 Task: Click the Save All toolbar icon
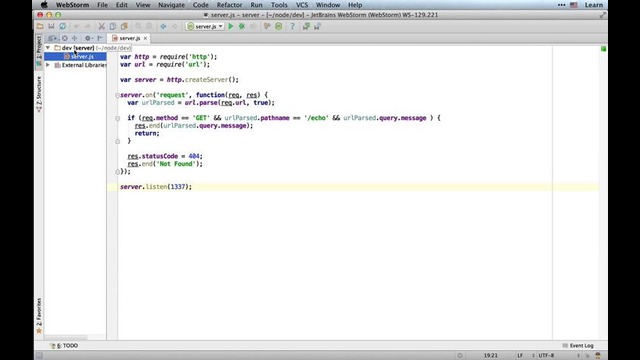[x=51, y=26]
